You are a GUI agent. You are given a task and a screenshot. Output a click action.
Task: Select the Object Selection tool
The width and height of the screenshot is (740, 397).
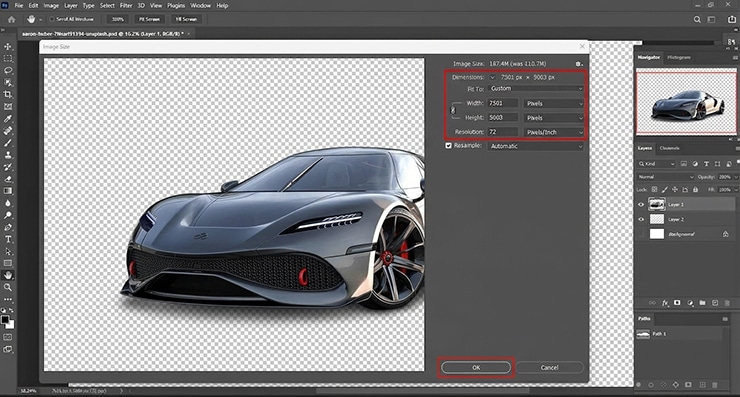(x=8, y=83)
